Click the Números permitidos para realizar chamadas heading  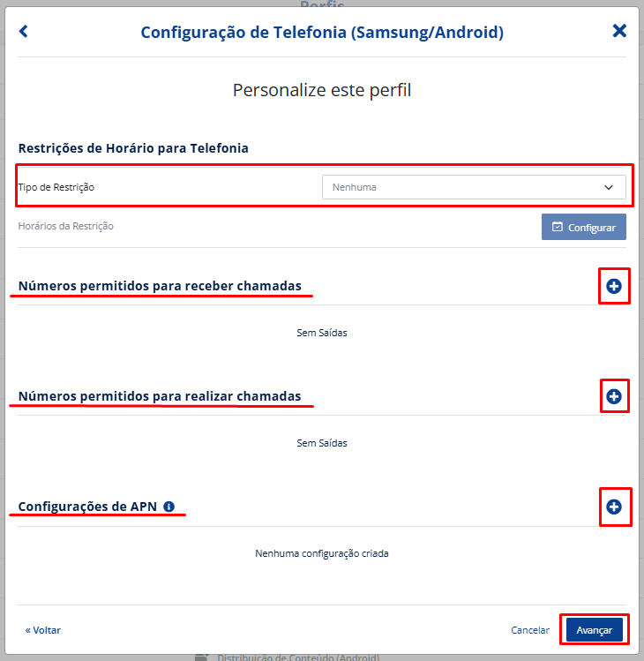pos(160,396)
